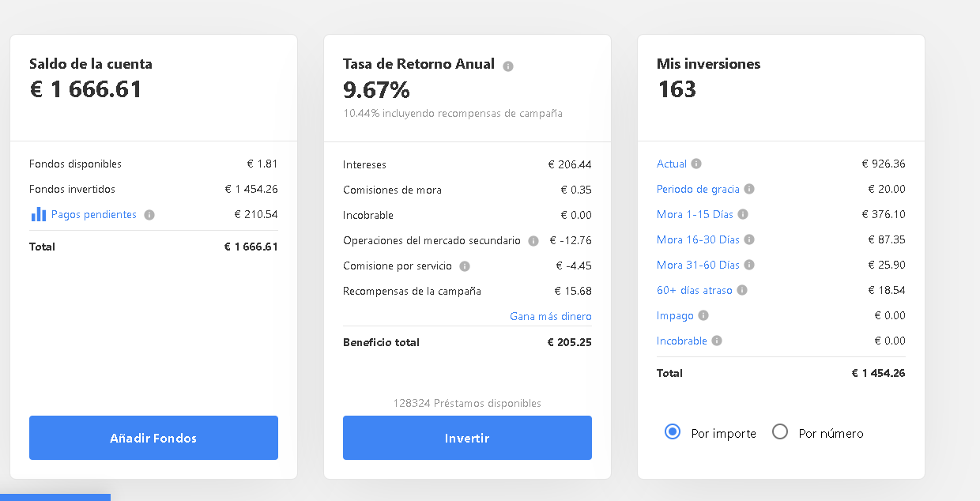Click info icon next to Incobrable investments

click(x=717, y=341)
